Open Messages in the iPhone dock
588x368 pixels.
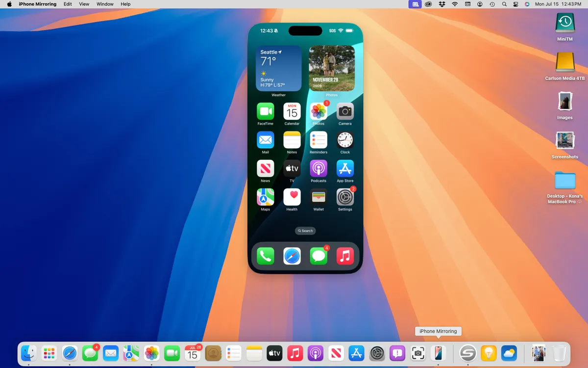tap(318, 256)
